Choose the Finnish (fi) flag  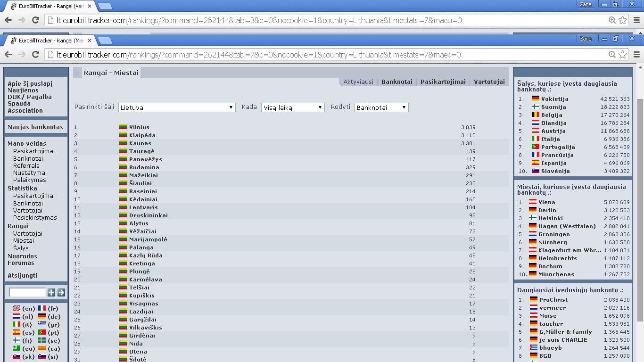click(17, 341)
